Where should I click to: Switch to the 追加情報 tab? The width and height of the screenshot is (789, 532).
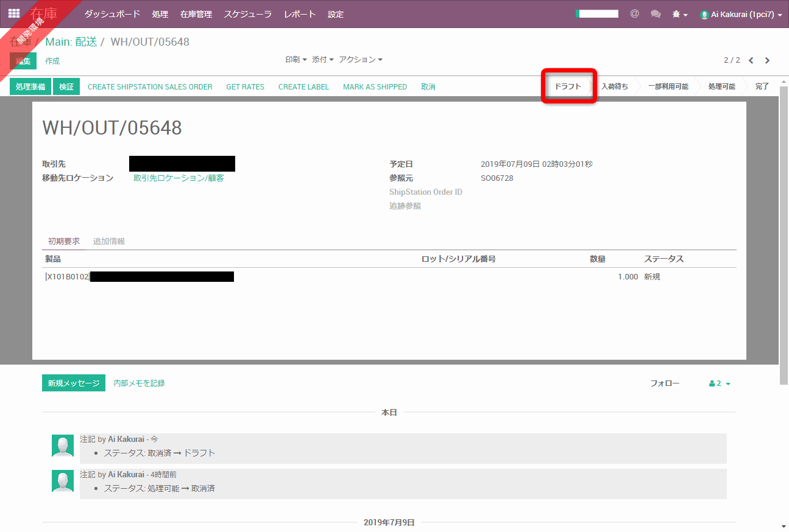[109, 241]
